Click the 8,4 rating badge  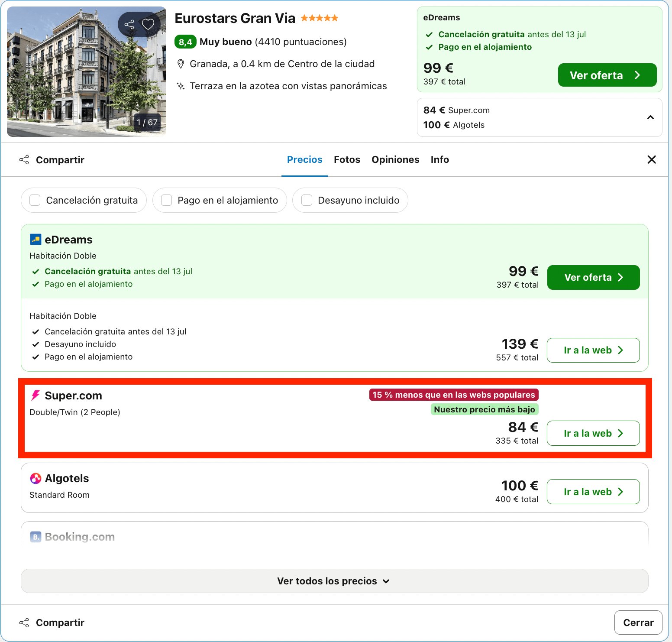point(185,42)
